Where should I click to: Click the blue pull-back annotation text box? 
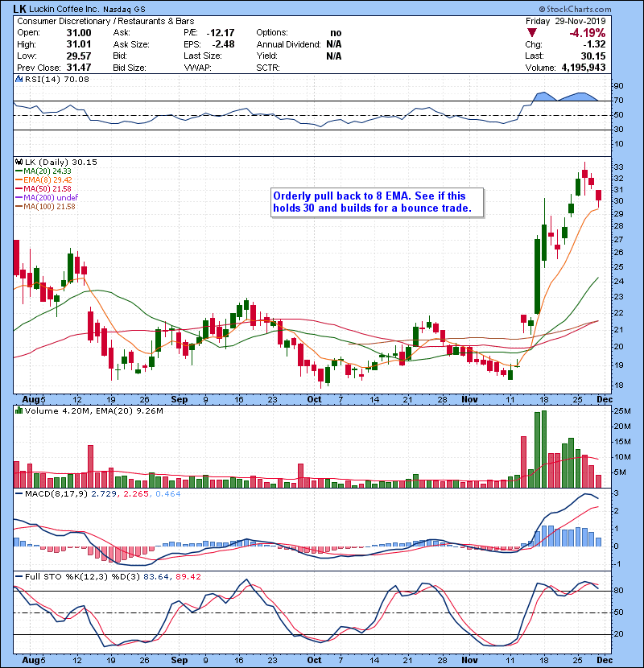[378, 202]
